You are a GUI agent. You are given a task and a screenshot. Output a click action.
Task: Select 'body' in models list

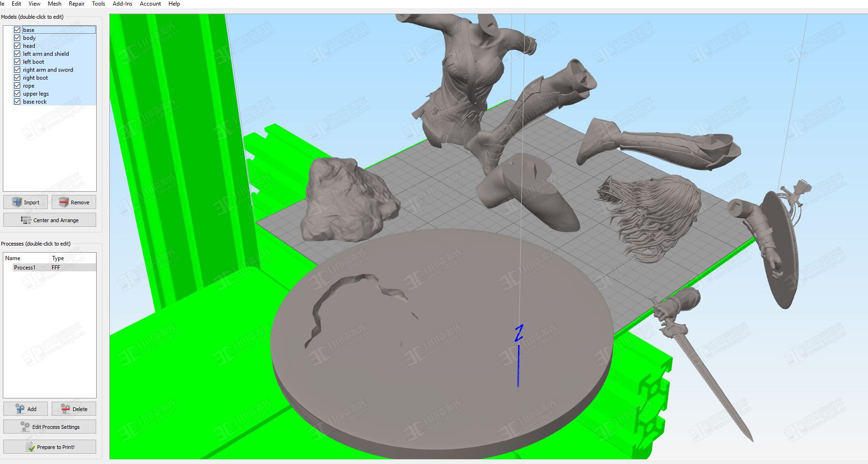point(29,37)
